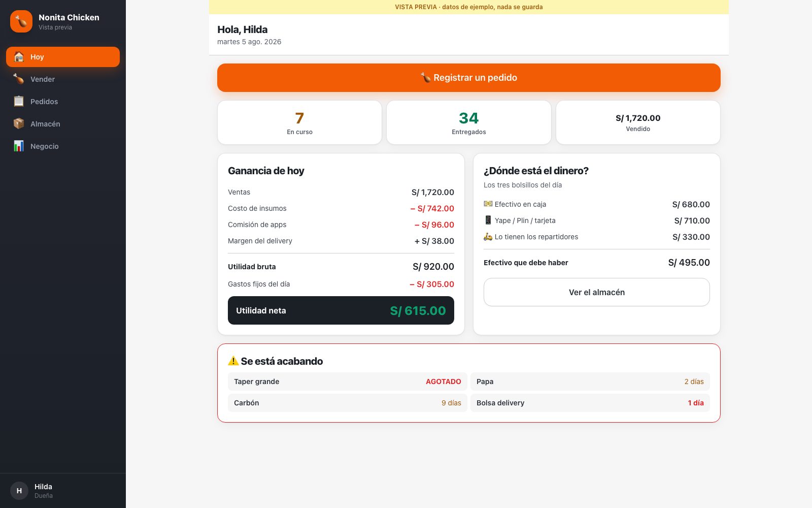
Task: Click the cash icon next to Efectivo en caja
Action: (488, 204)
